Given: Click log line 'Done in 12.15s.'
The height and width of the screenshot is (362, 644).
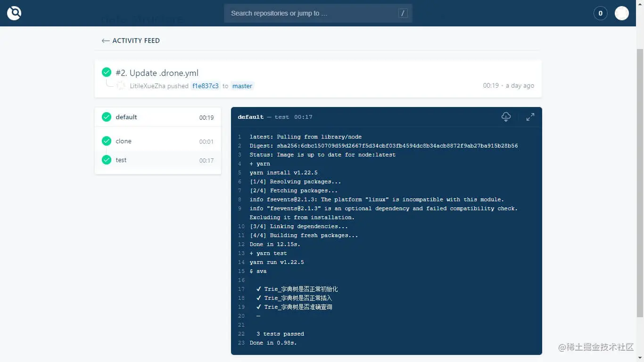Looking at the screenshot, I should (275, 245).
